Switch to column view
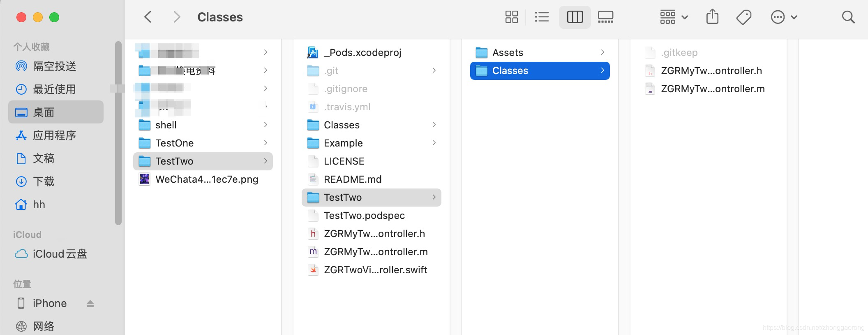868x335 pixels. pyautogui.click(x=575, y=17)
